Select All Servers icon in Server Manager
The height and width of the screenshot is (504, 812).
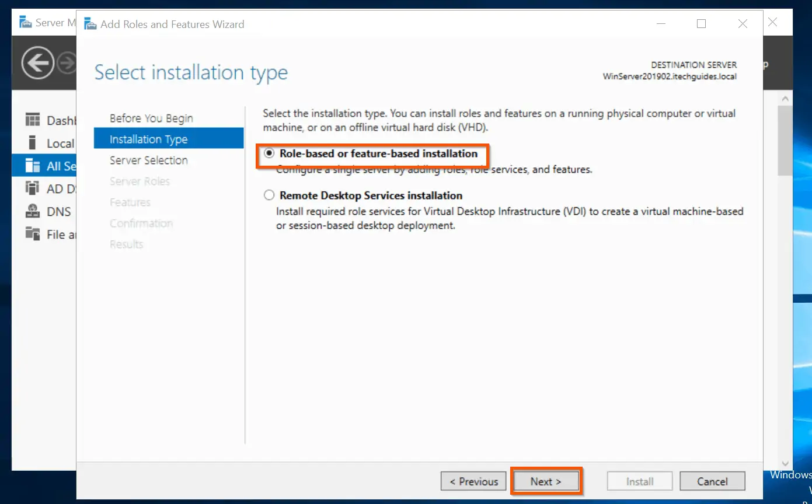pos(33,166)
